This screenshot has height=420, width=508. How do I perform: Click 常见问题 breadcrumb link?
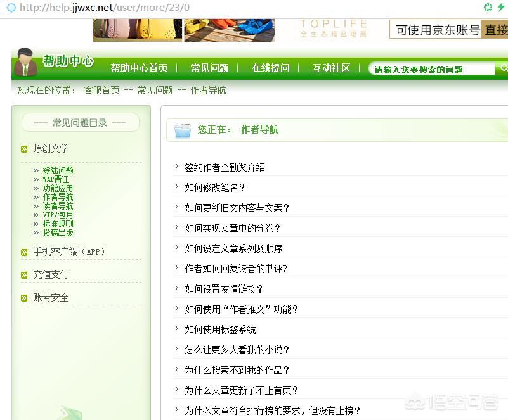coord(155,90)
